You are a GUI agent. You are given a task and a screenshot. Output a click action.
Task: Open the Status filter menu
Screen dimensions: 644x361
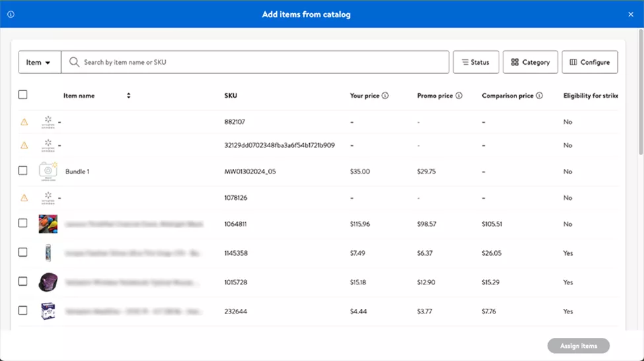[476, 62]
